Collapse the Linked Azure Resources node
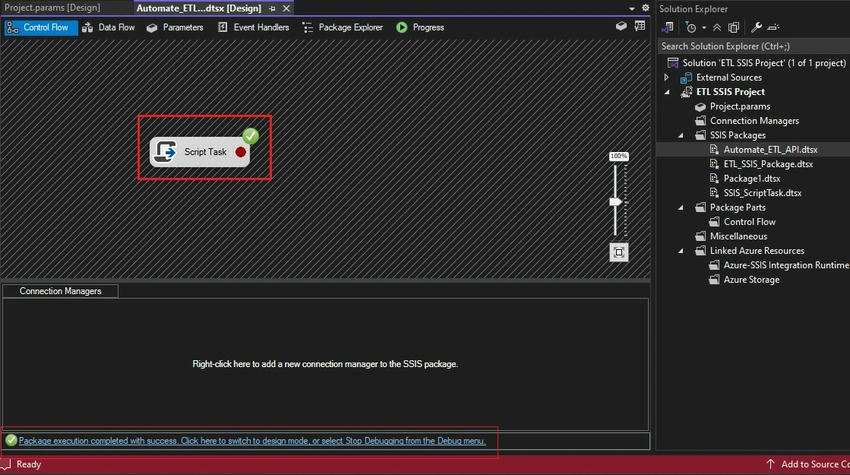The image size is (850, 475). coord(681,251)
